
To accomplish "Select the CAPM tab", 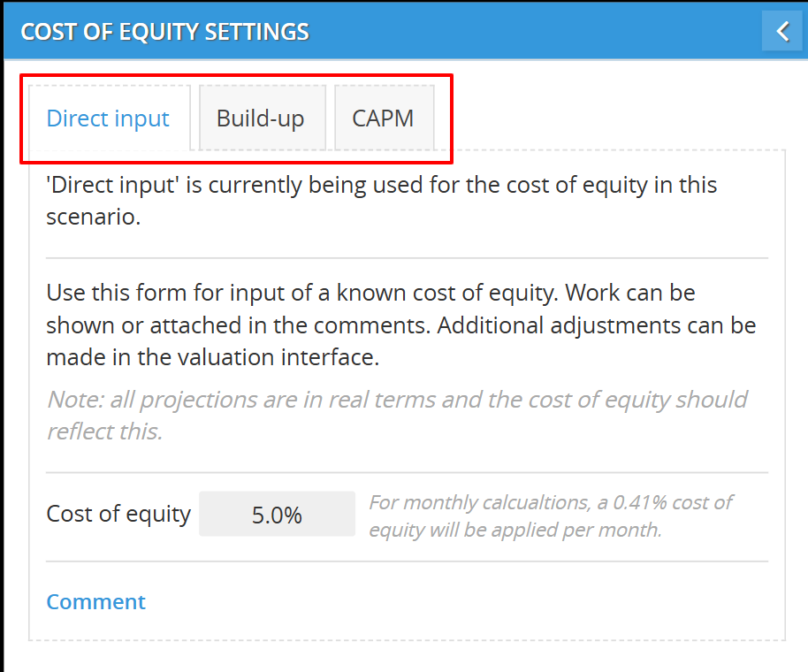I will click(384, 118).
